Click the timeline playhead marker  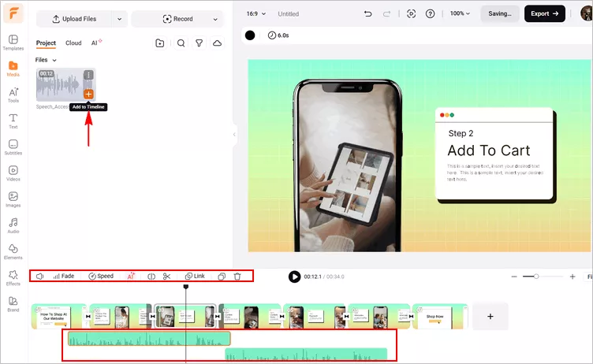click(185, 287)
